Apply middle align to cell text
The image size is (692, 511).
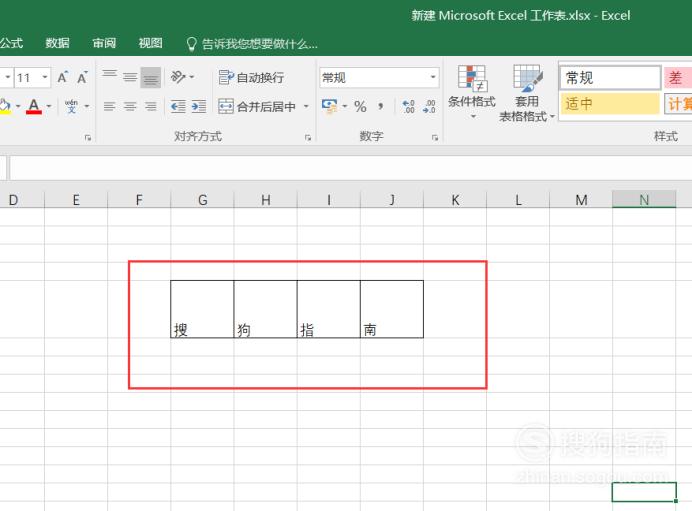[x=130, y=77]
